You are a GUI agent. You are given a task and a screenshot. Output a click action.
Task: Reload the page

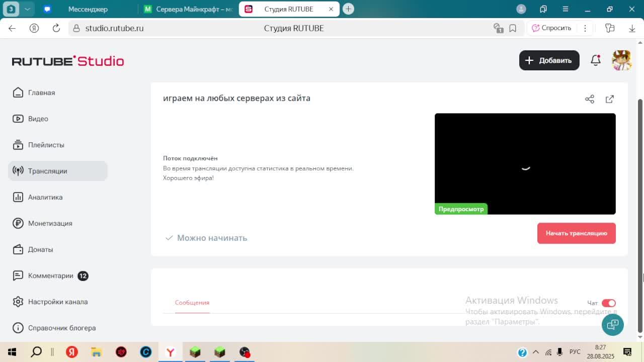(x=56, y=28)
